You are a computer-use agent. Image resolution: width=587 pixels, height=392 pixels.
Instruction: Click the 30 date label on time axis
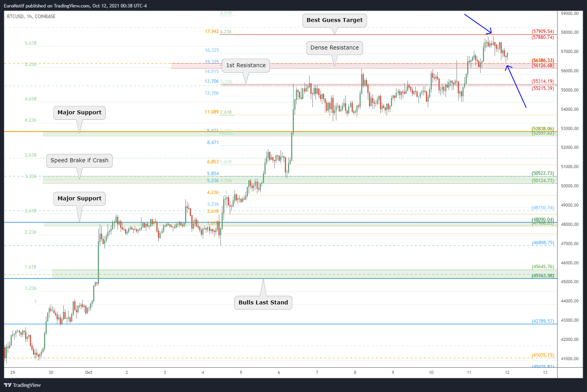[51, 372]
